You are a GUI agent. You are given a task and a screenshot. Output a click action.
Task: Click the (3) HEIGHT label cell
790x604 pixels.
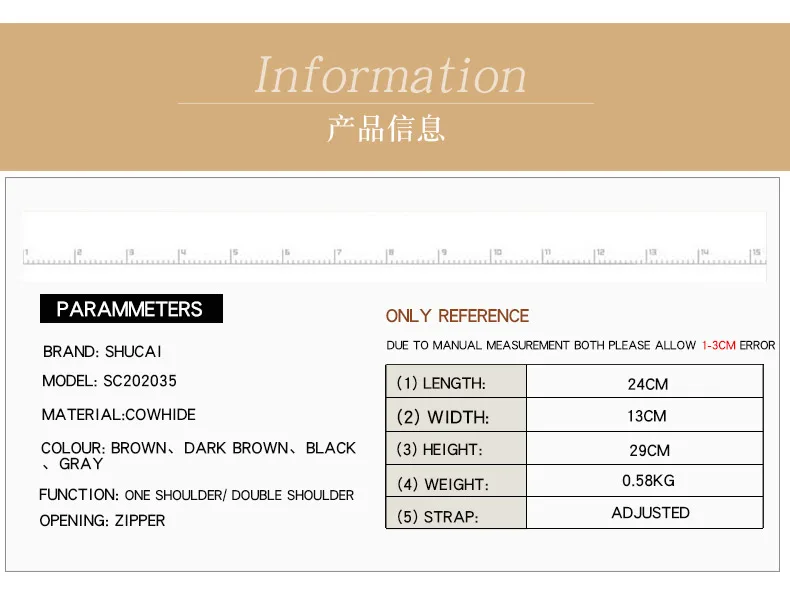(x=455, y=450)
